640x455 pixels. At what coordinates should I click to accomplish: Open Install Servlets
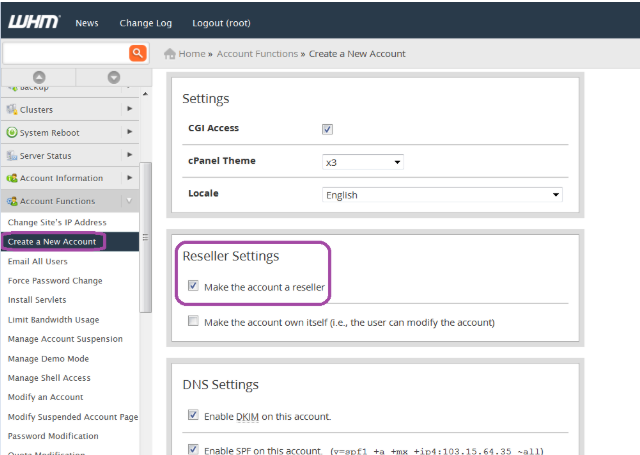coord(37,300)
